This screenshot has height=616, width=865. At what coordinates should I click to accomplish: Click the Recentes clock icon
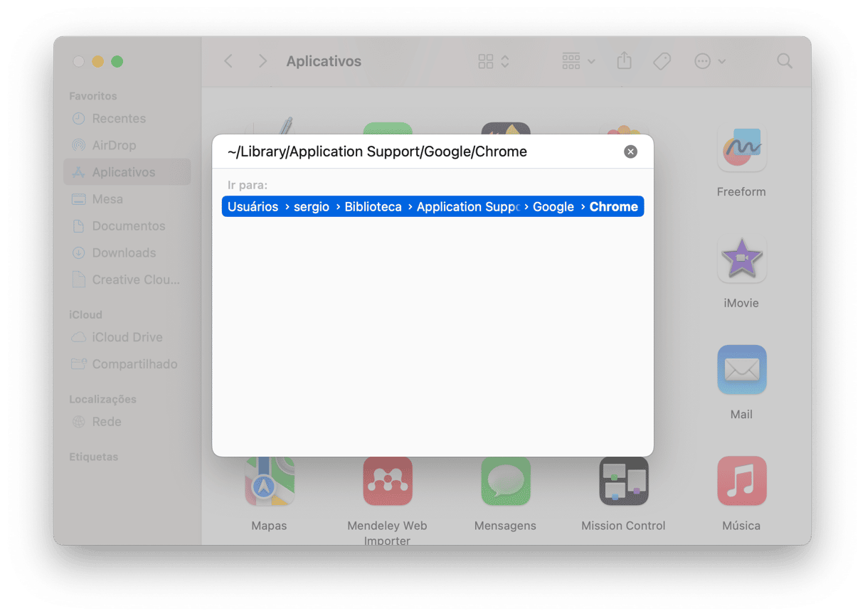pyautogui.click(x=78, y=119)
